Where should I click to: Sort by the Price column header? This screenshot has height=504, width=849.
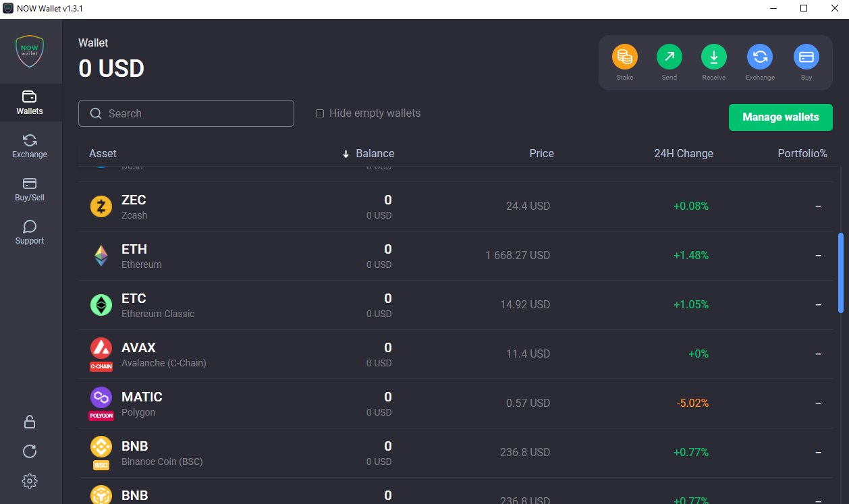(x=541, y=153)
